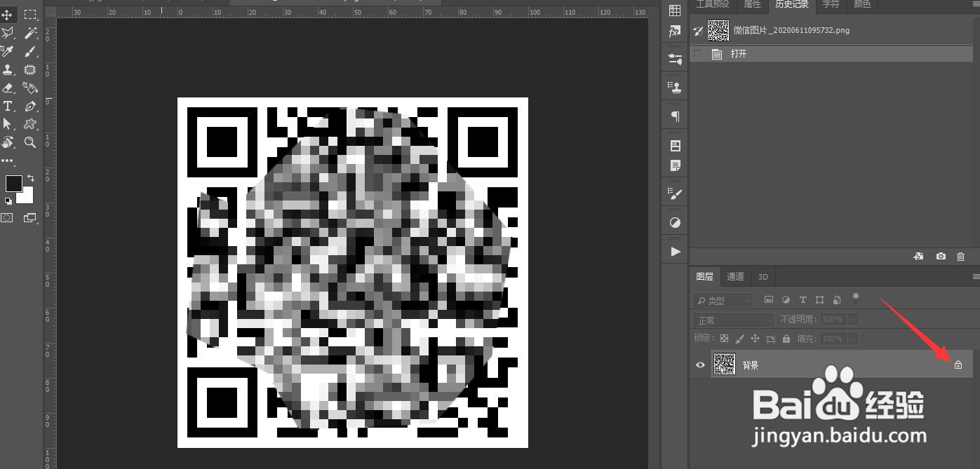Select the Custom Shape tool

[30, 124]
